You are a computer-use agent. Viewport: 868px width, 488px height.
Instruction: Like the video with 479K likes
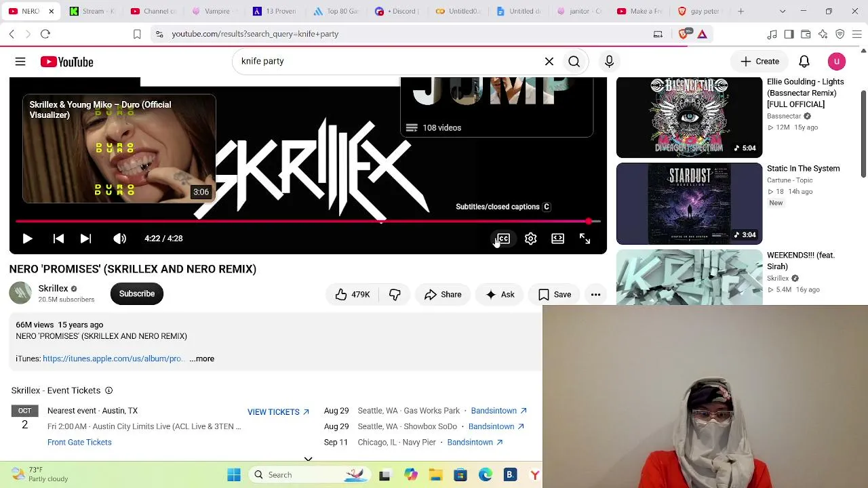tap(353, 294)
